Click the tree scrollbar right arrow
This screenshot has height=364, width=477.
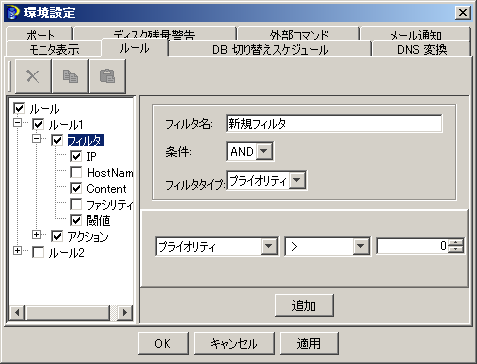coord(125,312)
